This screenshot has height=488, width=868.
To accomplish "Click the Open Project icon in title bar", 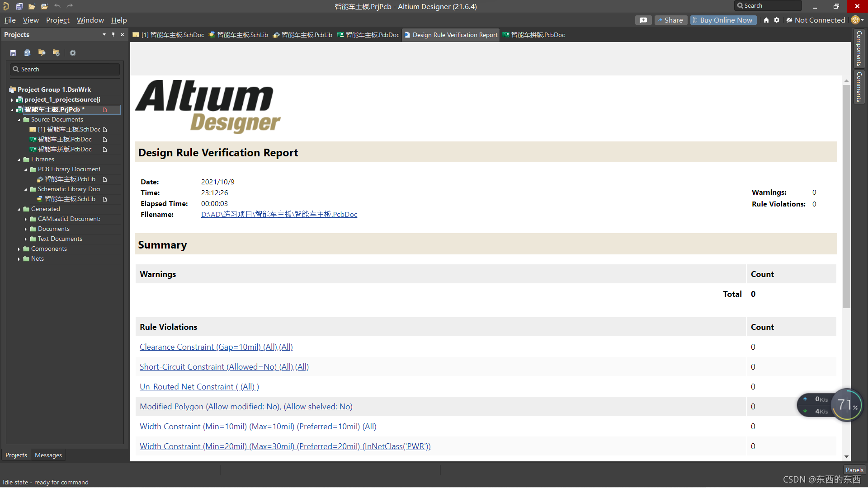I will point(44,6).
